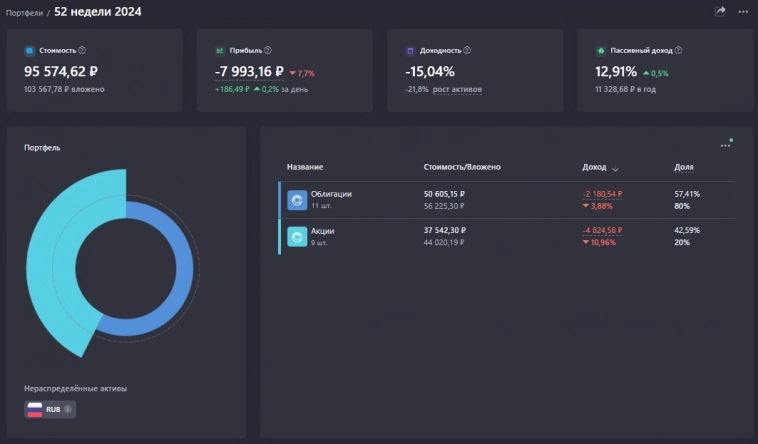Click the help icon next to Стоимость
758x444 pixels.
click(x=82, y=50)
